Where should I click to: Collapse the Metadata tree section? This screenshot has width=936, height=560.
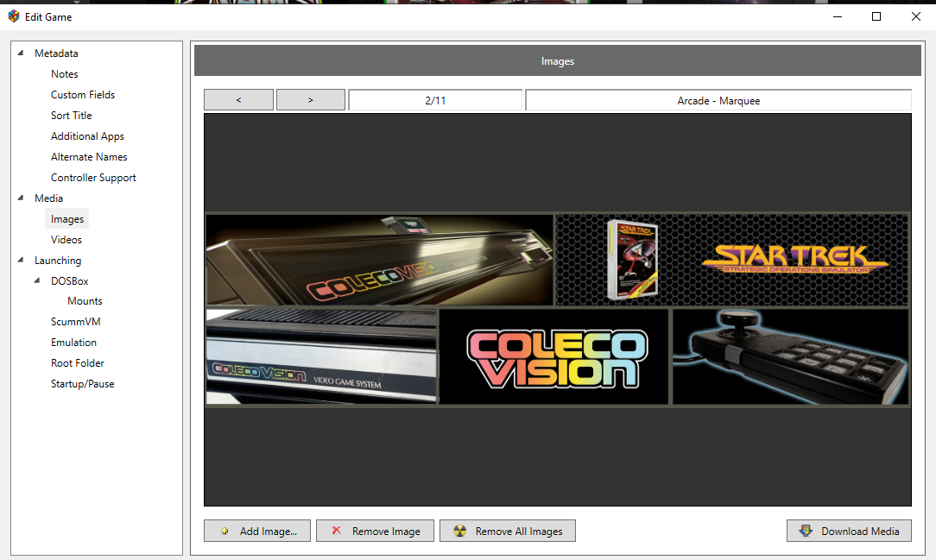(x=21, y=53)
